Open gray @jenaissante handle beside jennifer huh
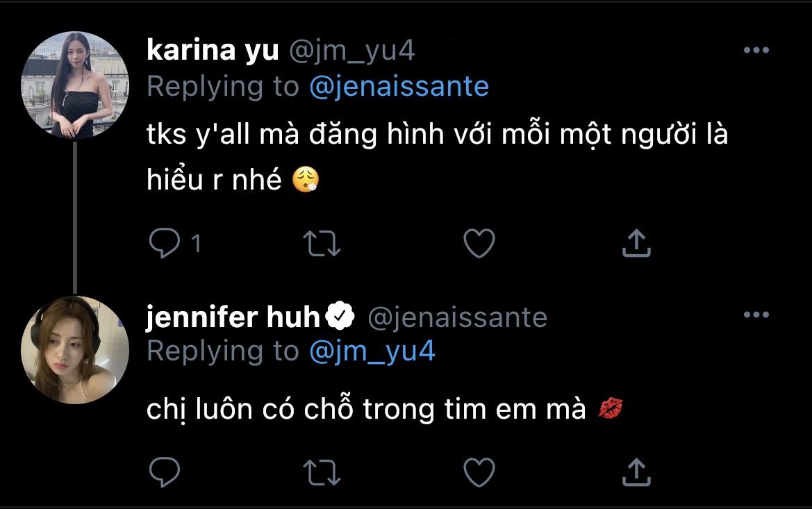 pos(457,317)
